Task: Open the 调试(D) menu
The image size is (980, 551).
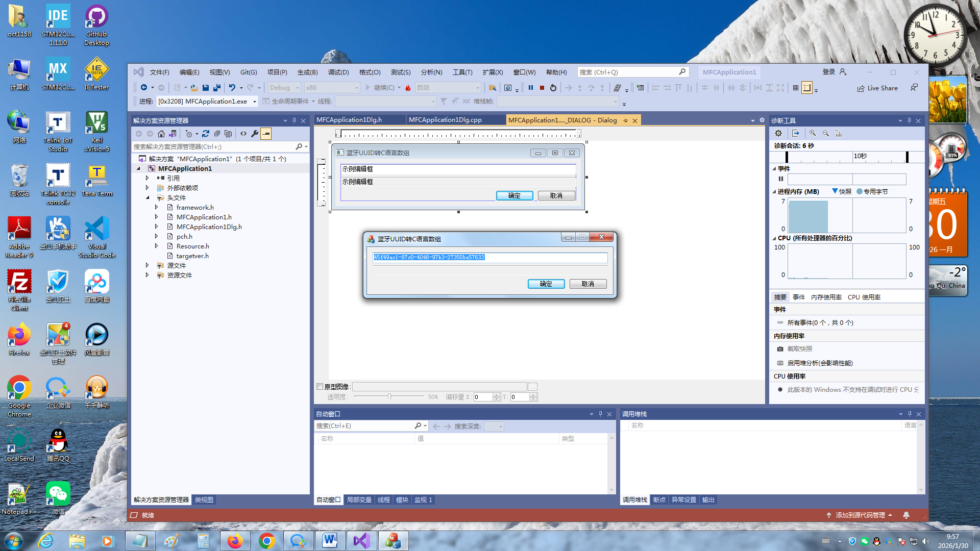Action: point(338,72)
